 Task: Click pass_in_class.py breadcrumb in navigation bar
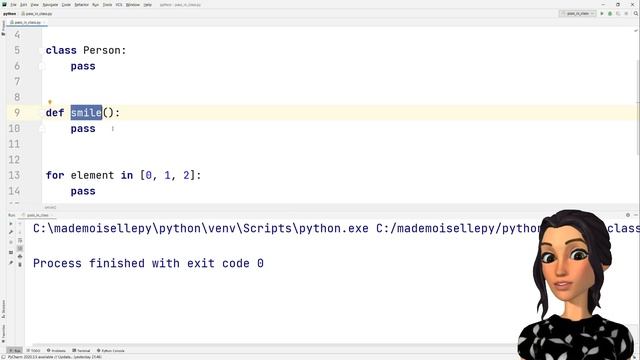(37, 13)
